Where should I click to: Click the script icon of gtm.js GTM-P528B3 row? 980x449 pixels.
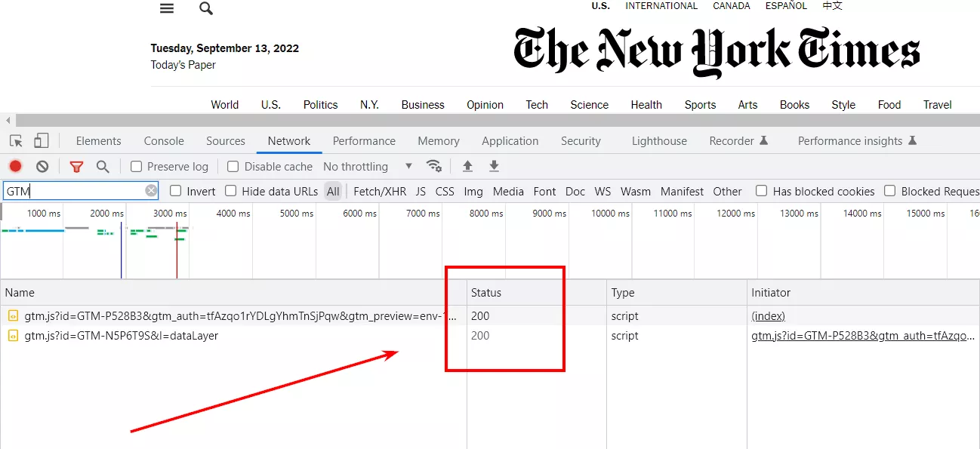(x=13, y=316)
